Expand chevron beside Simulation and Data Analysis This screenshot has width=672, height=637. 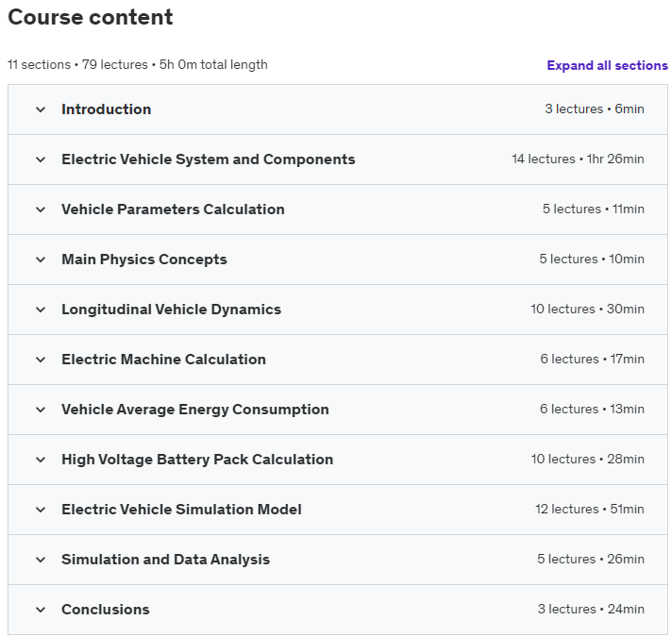click(41, 560)
